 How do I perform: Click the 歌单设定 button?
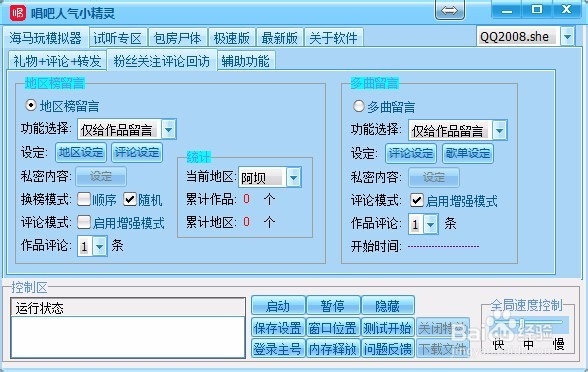[x=468, y=153]
